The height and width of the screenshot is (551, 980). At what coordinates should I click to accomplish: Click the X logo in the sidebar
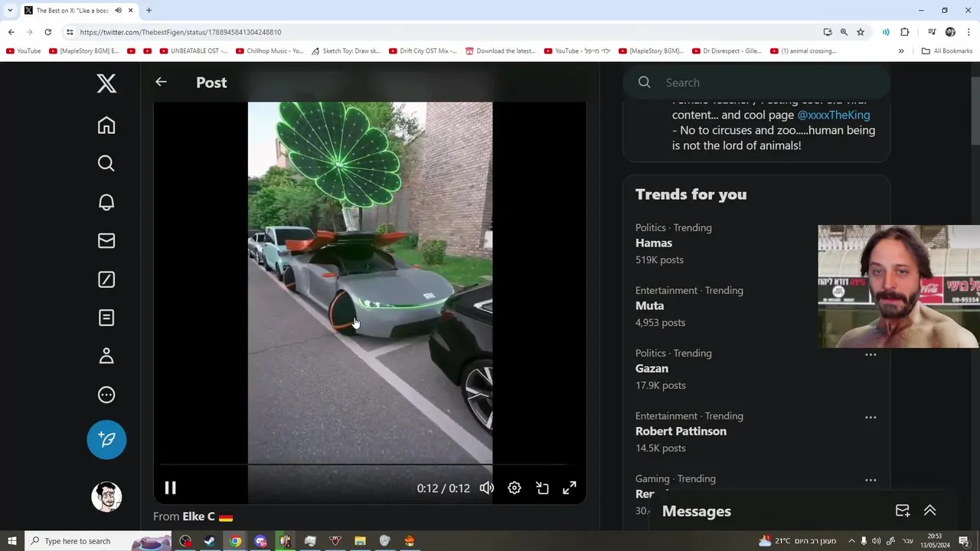(106, 83)
